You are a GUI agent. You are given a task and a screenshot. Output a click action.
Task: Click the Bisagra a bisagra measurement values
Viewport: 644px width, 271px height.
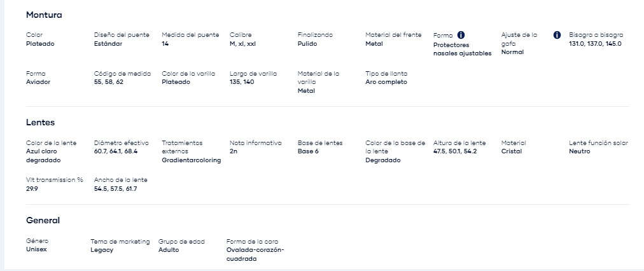pyautogui.click(x=595, y=44)
